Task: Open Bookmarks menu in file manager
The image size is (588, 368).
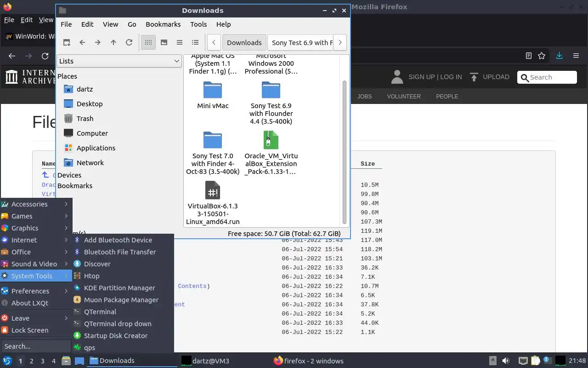Action: click(x=163, y=24)
